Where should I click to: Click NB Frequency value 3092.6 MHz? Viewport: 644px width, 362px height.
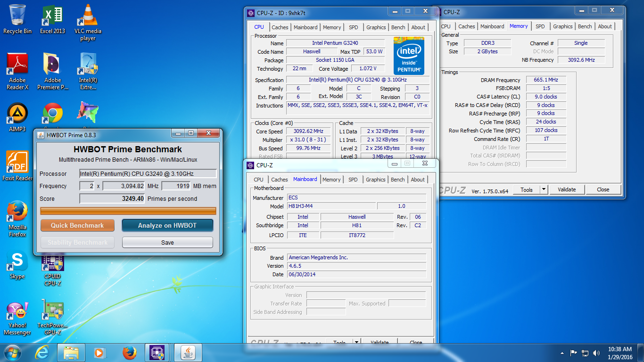point(581,60)
